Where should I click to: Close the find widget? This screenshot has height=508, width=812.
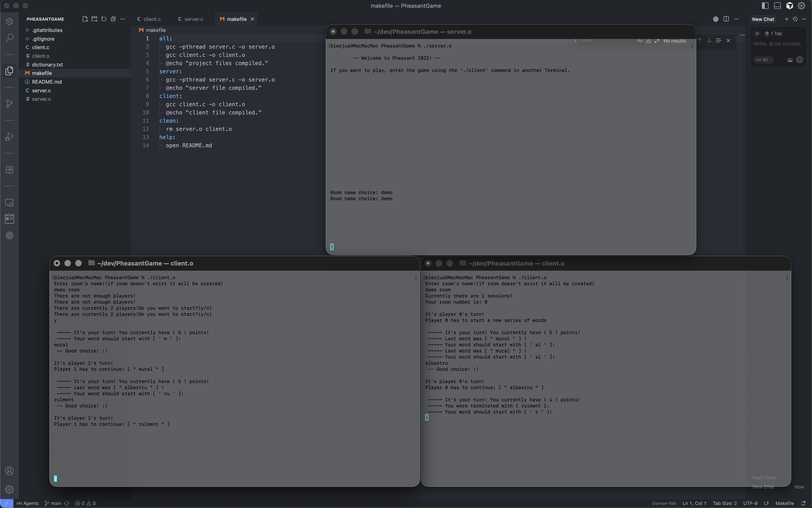click(x=728, y=41)
